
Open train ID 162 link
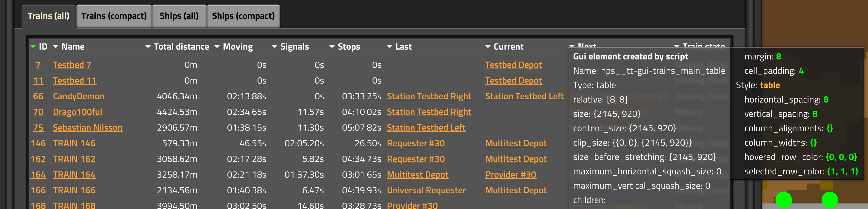click(38, 159)
